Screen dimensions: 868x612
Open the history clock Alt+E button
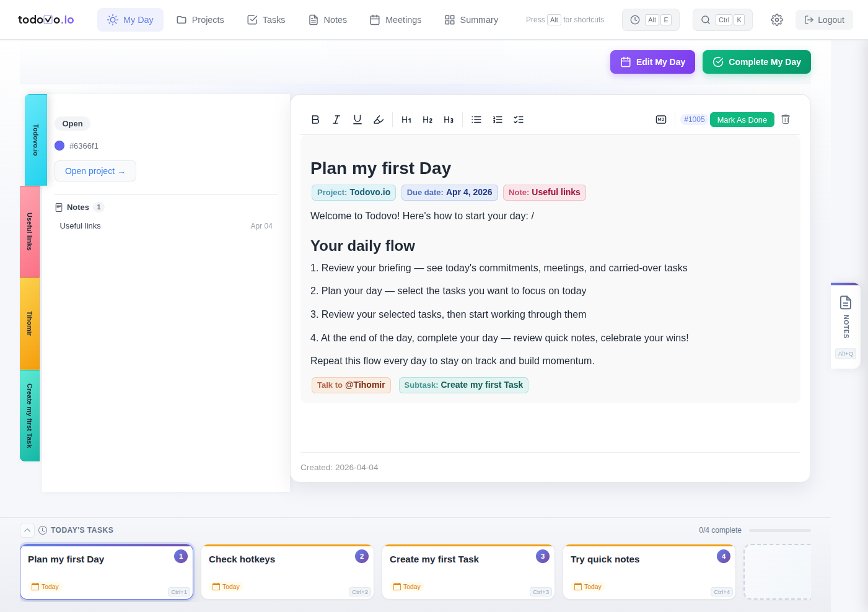click(651, 20)
